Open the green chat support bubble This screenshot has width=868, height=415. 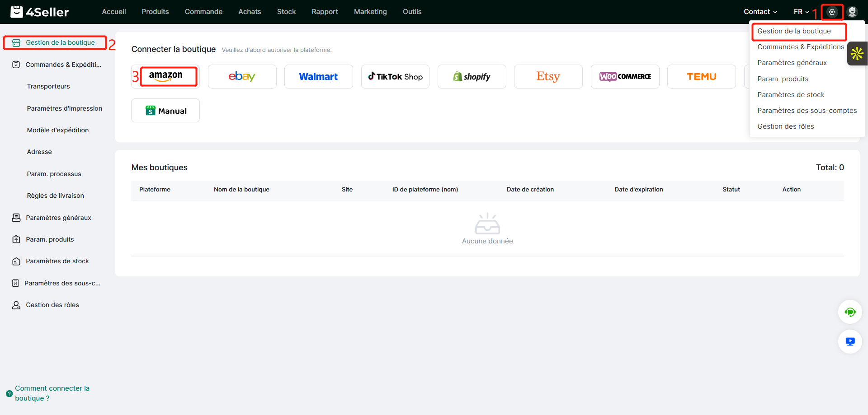[850, 312]
